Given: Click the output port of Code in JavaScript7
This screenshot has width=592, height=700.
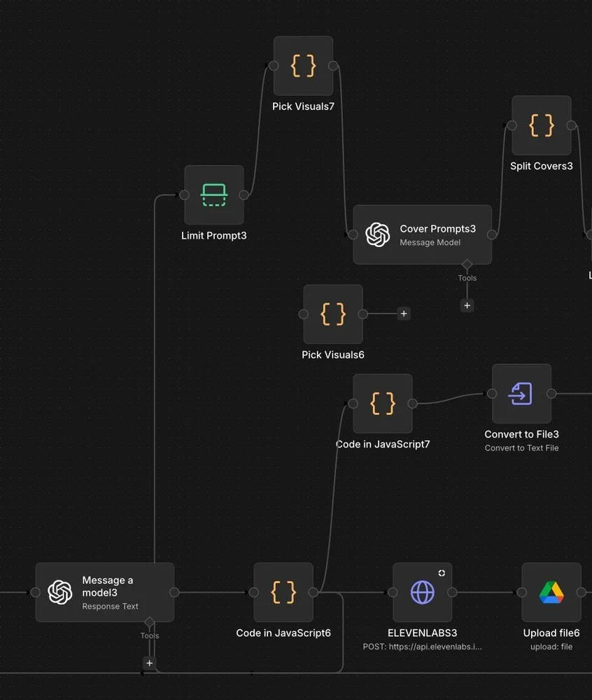Looking at the screenshot, I should [x=412, y=404].
